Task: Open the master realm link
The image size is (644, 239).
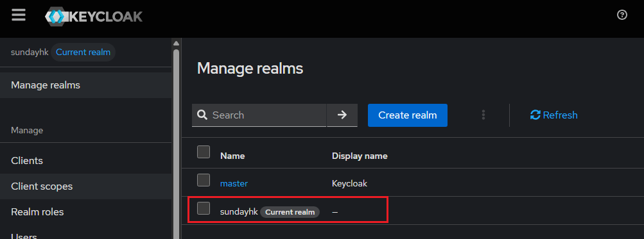Action: (x=234, y=184)
